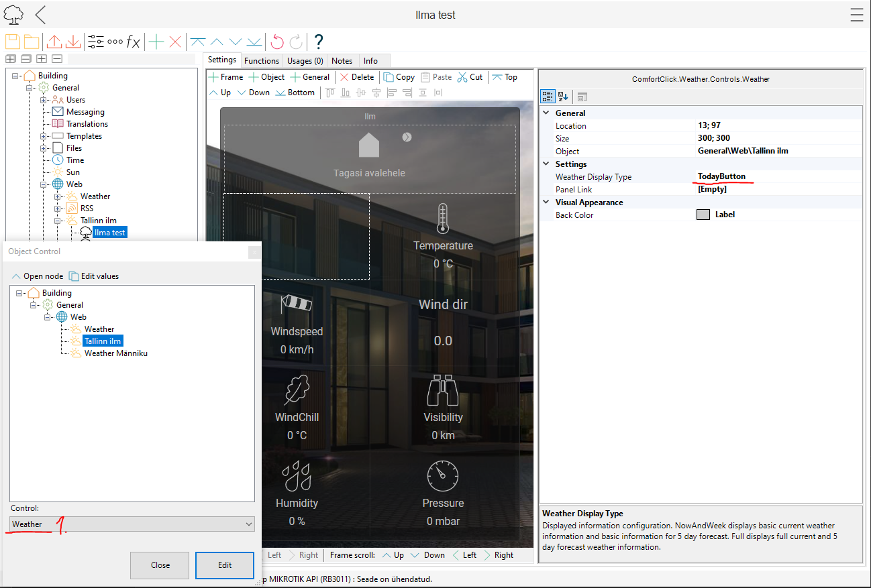Open the fx functions toolbar icon

click(134, 42)
